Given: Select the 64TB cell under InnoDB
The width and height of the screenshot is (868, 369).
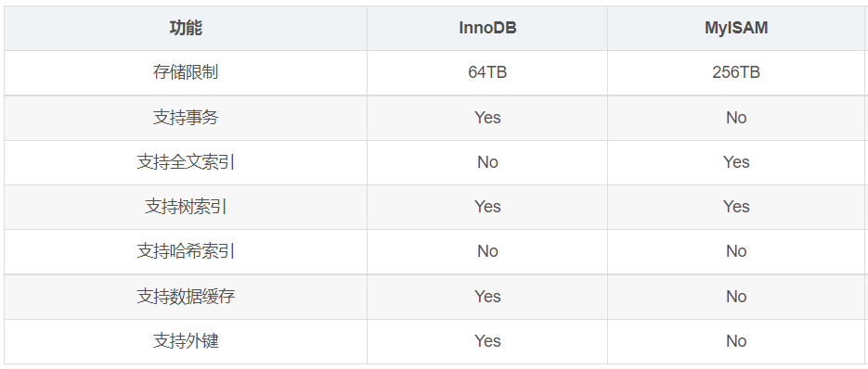Looking at the screenshot, I should 487,72.
